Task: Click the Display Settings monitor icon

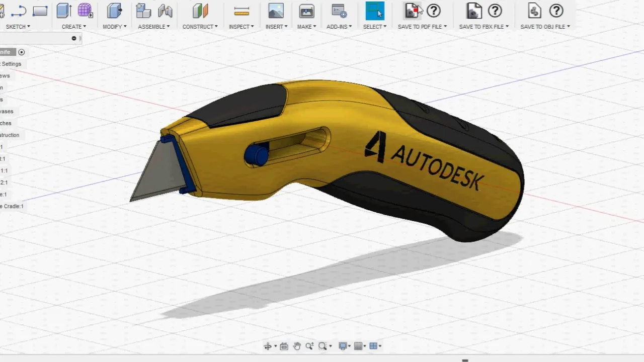Action: point(343,346)
